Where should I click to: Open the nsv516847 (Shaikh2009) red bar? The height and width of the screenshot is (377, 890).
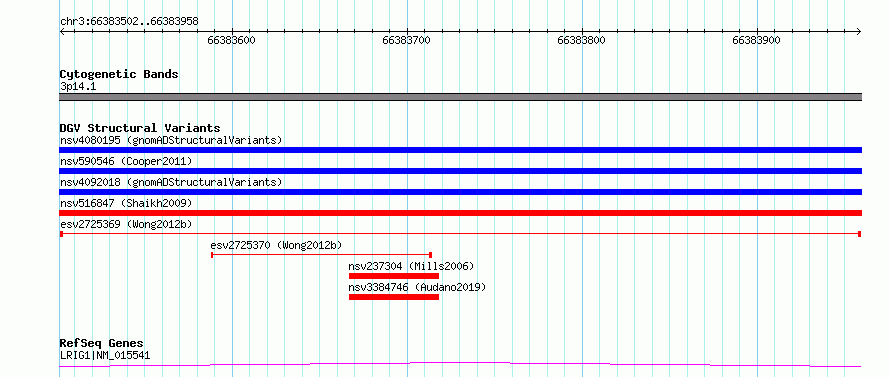[460, 213]
